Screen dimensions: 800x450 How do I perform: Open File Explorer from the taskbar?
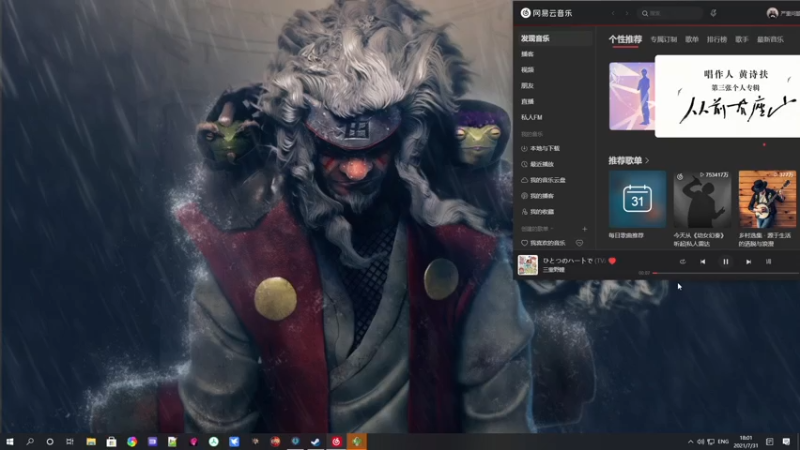tap(91, 442)
